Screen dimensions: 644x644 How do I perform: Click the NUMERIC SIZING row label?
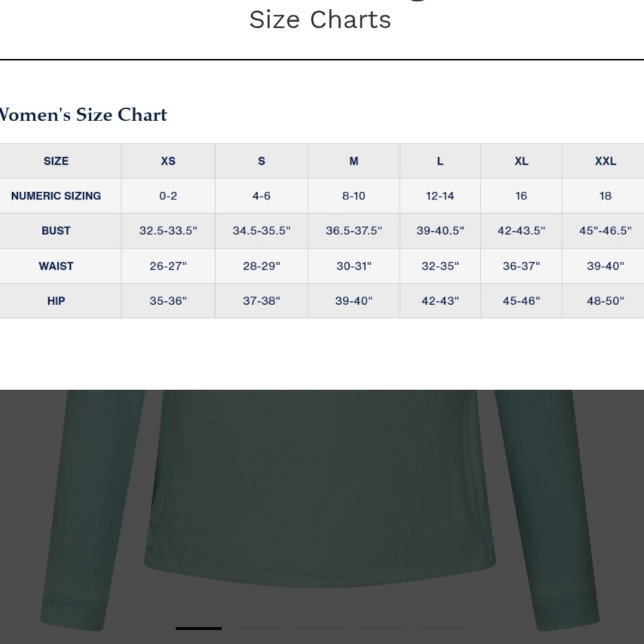pos(56,196)
